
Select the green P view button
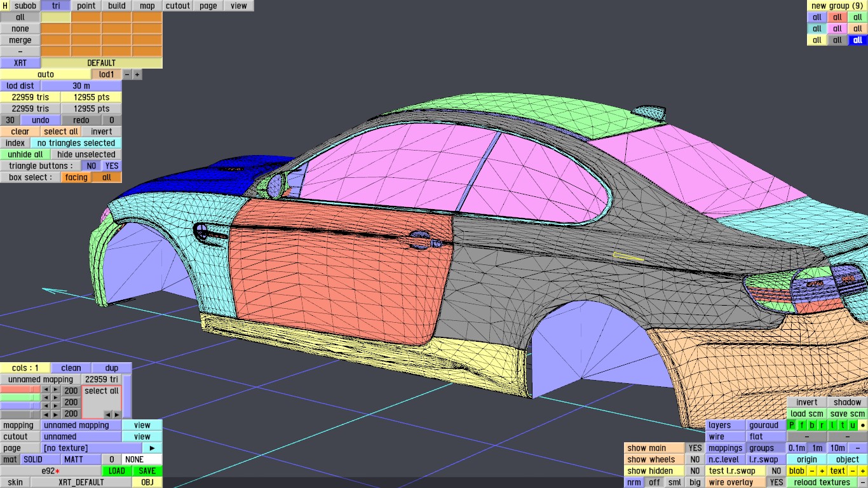tap(792, 425)
